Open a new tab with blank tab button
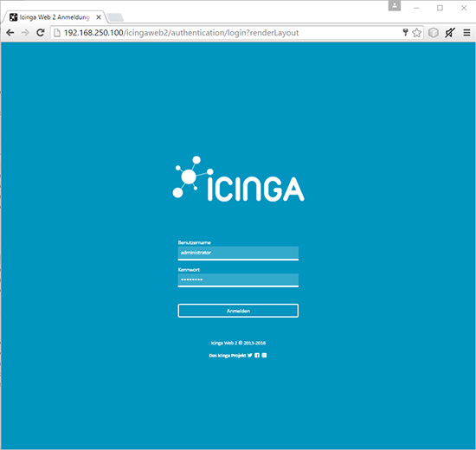The height and width of the screenshot is (450, 476). (x=115, y=17)
